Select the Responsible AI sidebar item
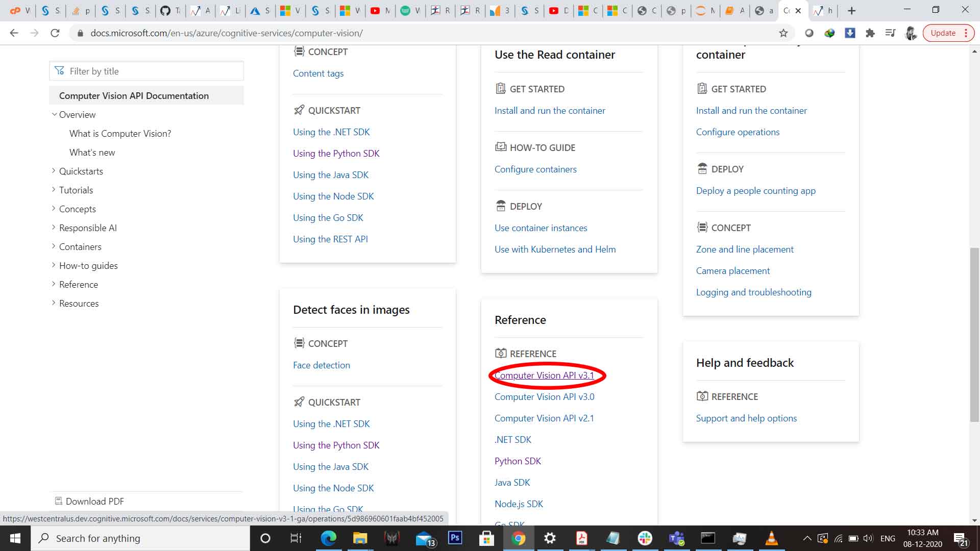 pos(87,228)
